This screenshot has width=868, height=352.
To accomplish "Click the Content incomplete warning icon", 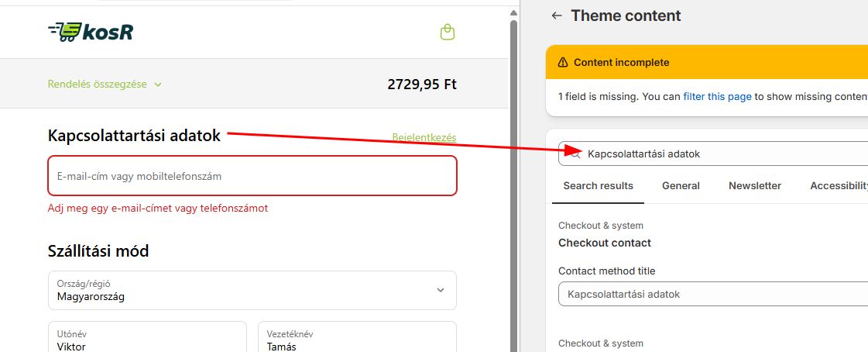I will coord(563,63).
